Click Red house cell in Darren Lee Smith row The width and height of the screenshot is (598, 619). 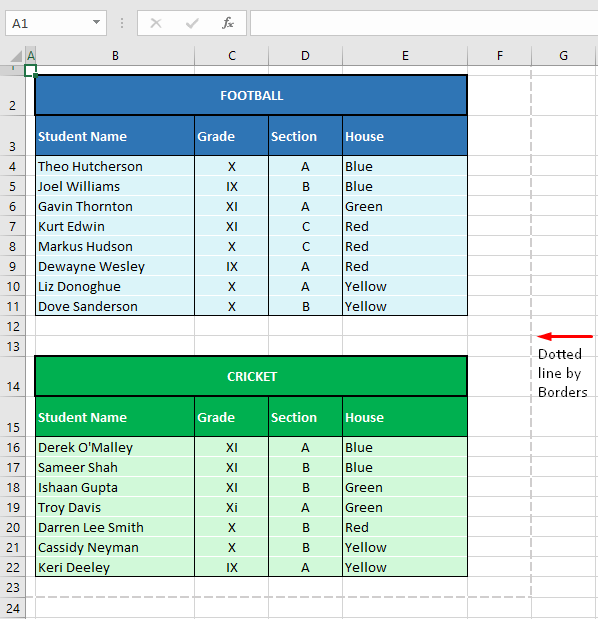pyautogui.click(x=405, y=527)
